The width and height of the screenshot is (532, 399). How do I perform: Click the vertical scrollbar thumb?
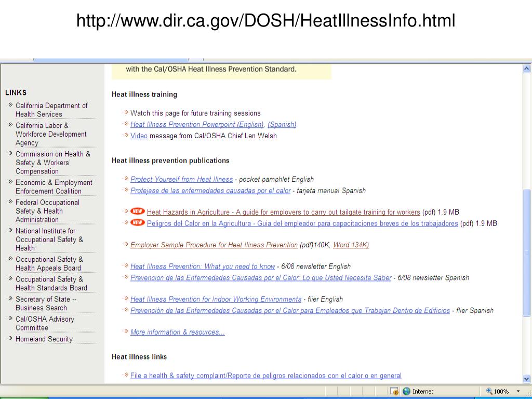526,253
